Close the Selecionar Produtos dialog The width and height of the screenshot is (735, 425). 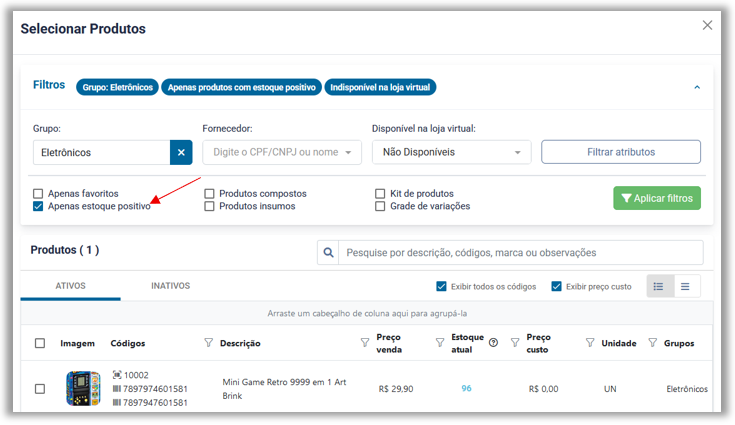(708, 25)
